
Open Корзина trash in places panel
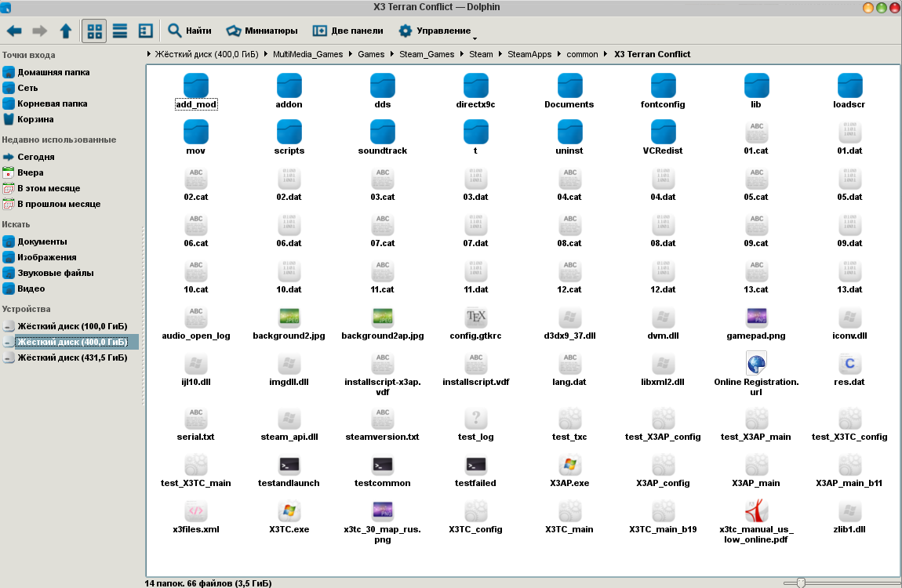29,119
